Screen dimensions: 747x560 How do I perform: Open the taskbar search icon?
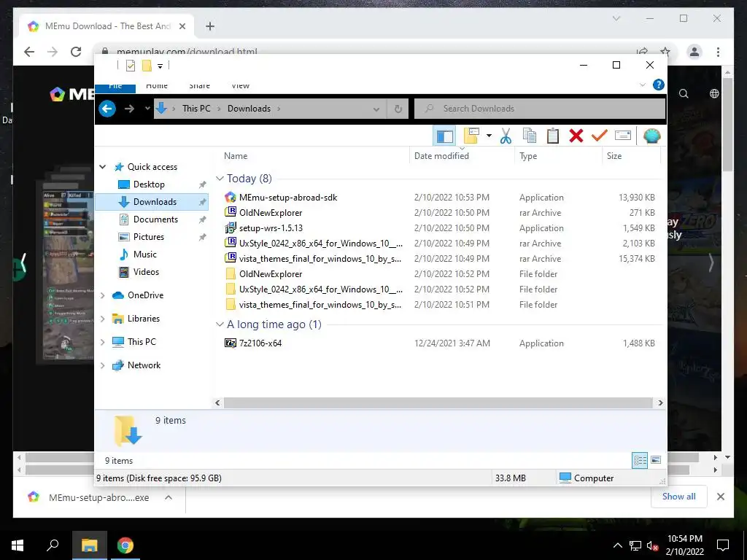click(53, 545)
